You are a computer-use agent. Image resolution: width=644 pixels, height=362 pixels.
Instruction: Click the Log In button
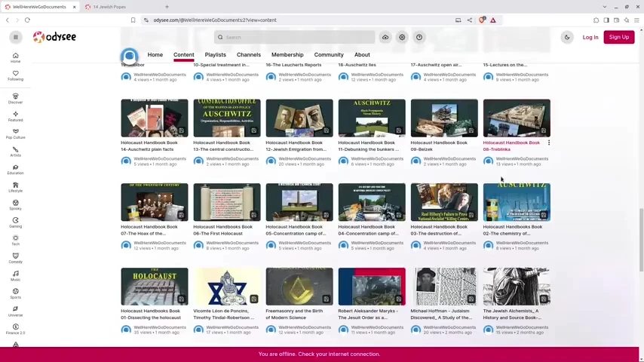tap(590, 38)
